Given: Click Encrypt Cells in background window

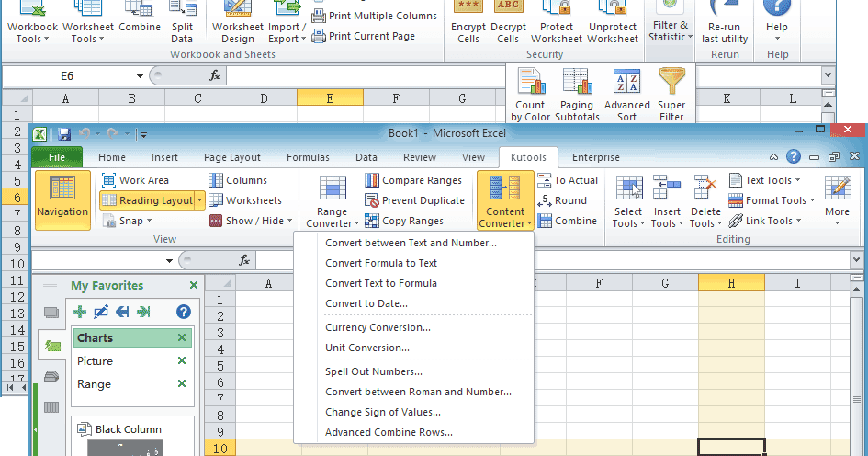Looking at the screenshot, I should point(468,22).
